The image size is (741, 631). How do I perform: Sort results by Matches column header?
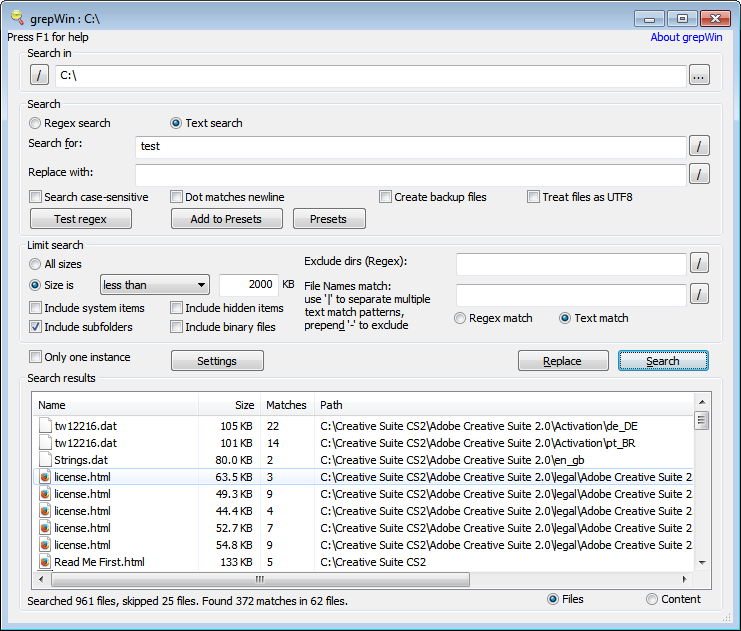[286, 405]
